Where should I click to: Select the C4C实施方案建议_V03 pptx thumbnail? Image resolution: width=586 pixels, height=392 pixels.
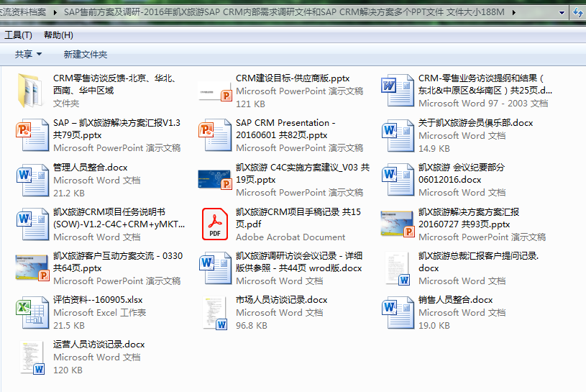pos(215,180)
